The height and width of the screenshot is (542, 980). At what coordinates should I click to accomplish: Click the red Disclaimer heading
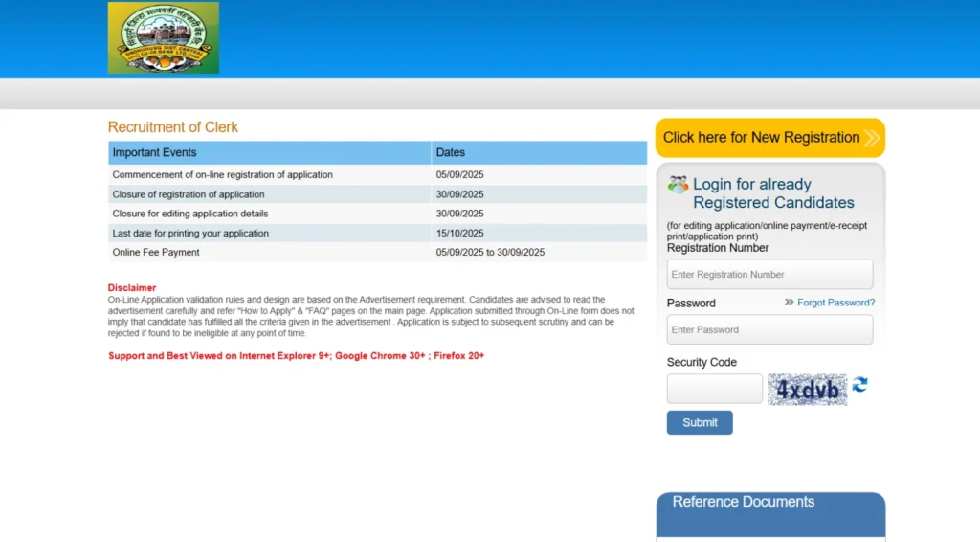point(132,288)
